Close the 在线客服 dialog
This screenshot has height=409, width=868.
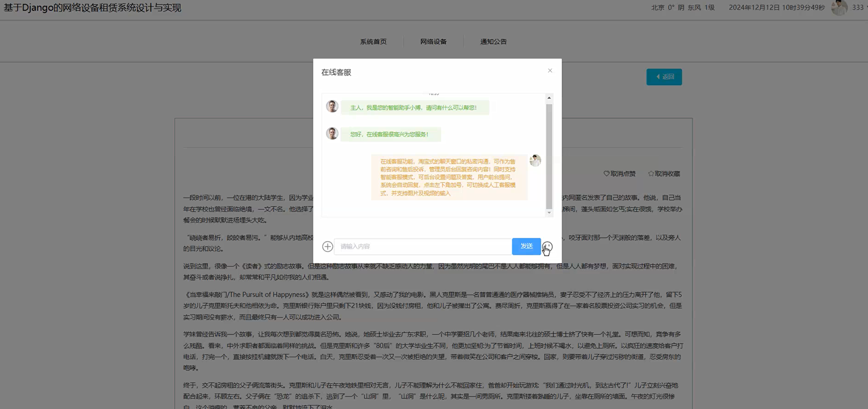[x=550, y=70]
